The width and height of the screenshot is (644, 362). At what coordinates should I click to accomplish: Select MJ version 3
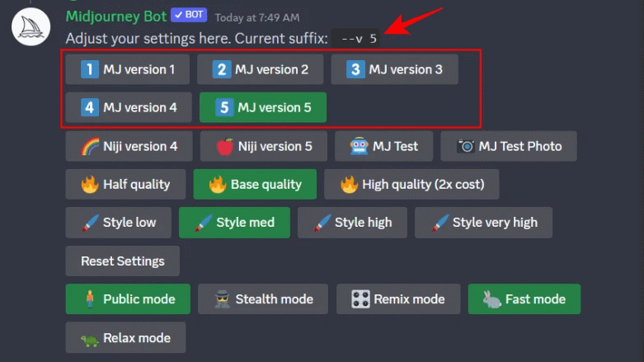[x=395, y=69]
